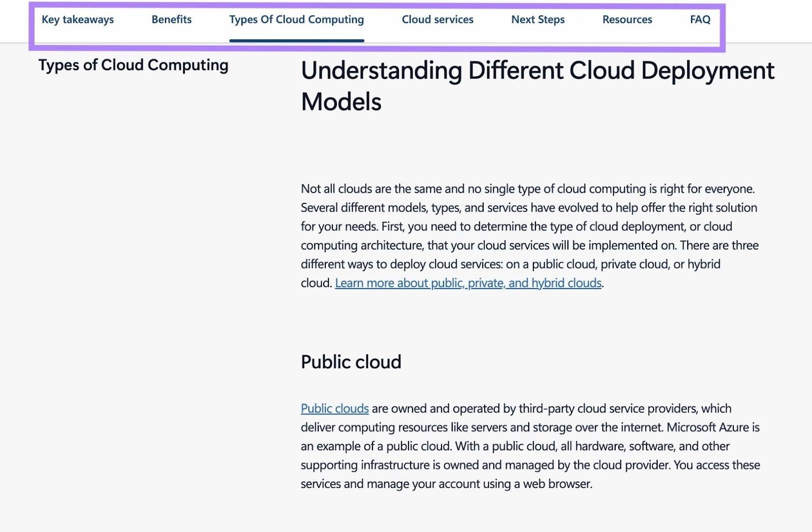Click the phrase 'Microsoft Azure' in the text
Screen dimensions: 812x532
click(x=708, y=427)
